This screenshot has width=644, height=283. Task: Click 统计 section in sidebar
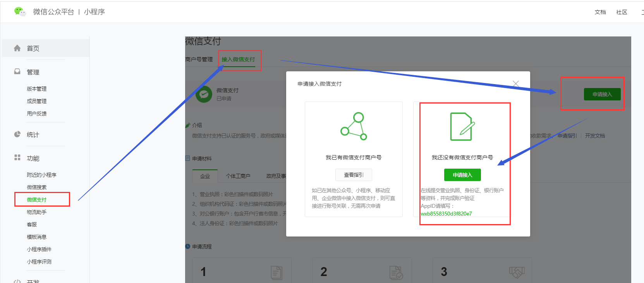33,135
